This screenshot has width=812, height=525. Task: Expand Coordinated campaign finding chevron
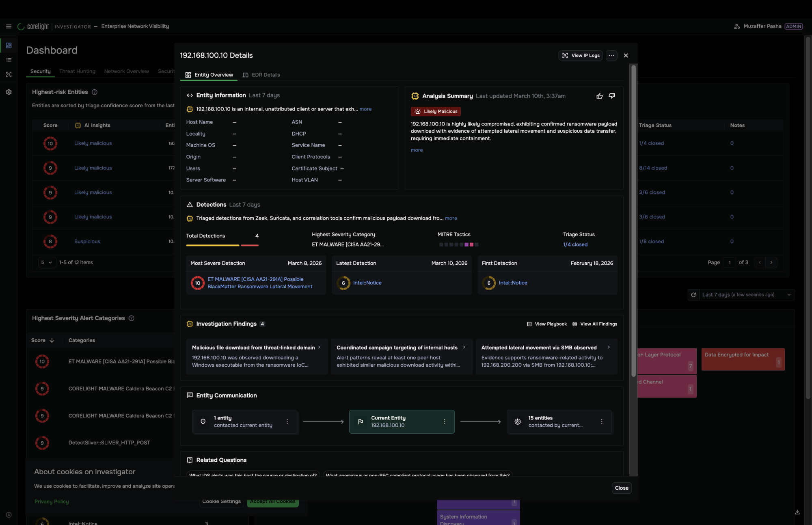coord(464,347)
